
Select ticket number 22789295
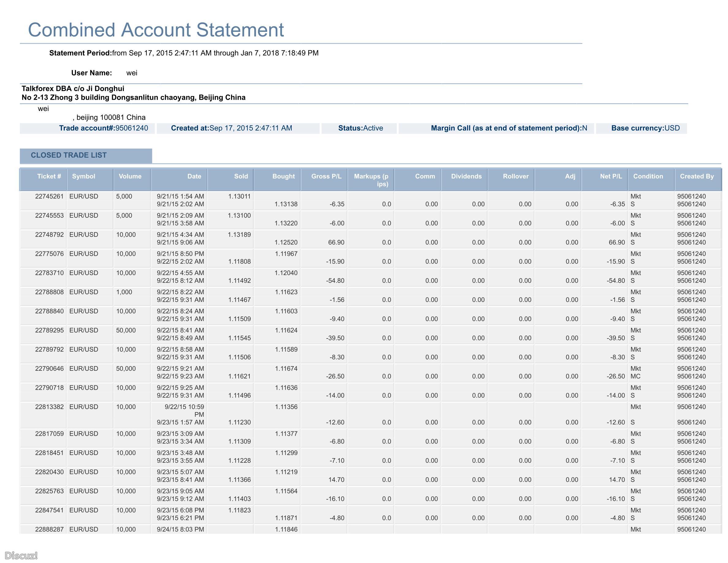pos(49,330)
